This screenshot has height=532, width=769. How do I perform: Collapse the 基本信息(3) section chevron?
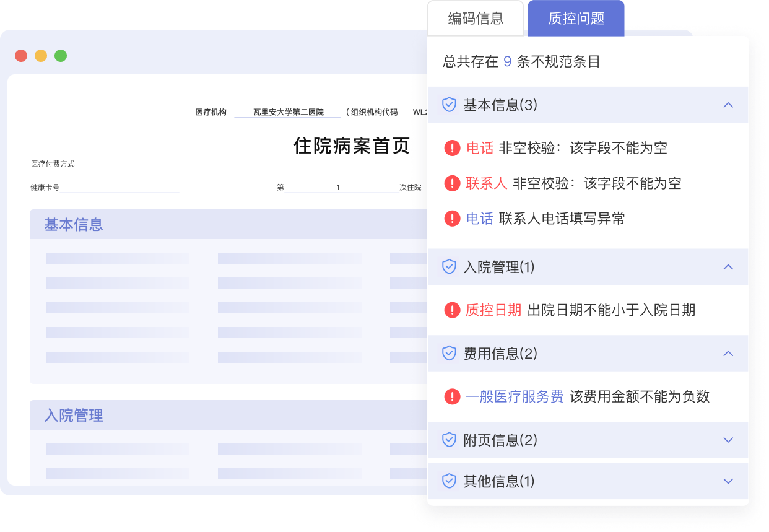pos(728,105)
